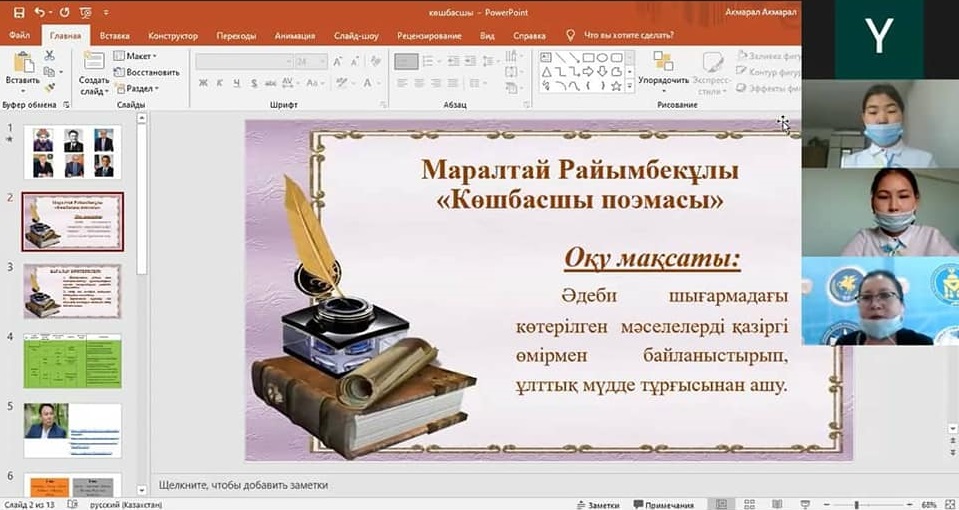Open the Section (Раздел) dropdown

[x=136, y=88]
